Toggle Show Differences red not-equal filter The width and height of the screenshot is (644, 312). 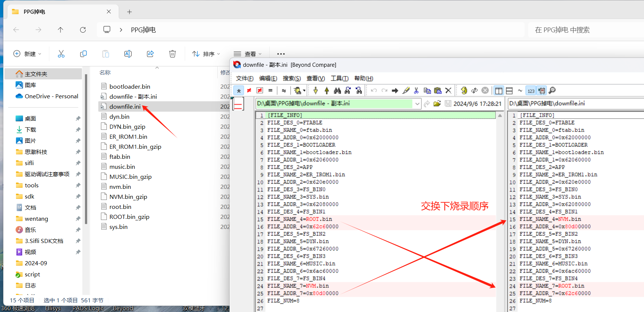[249, 91]
